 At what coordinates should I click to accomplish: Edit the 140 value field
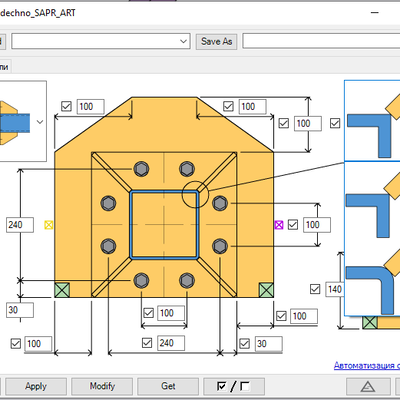[x=335, y=289]
